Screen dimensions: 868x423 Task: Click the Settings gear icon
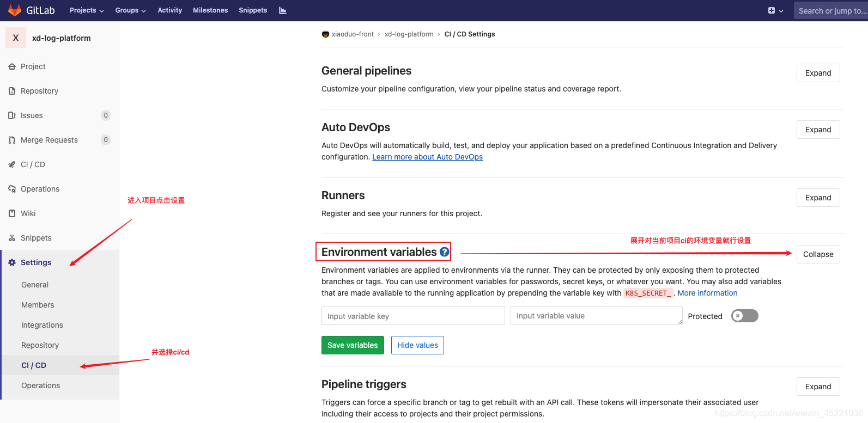[12, 262]
